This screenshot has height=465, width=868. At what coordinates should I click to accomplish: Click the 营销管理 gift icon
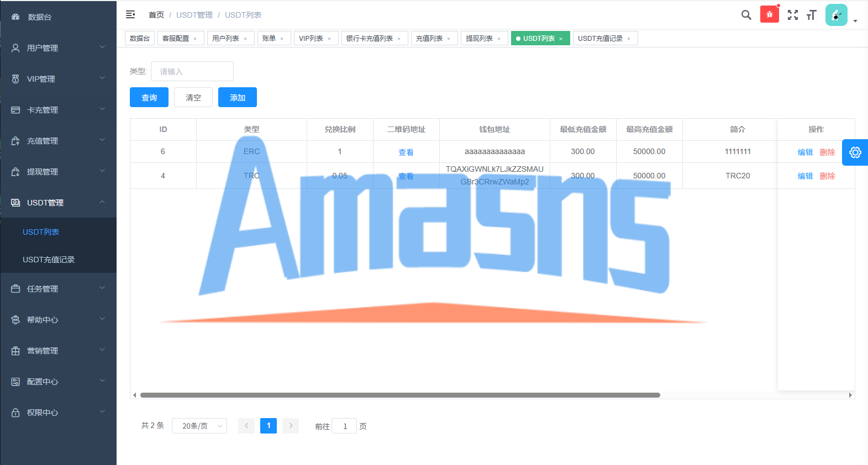point(15,351)
